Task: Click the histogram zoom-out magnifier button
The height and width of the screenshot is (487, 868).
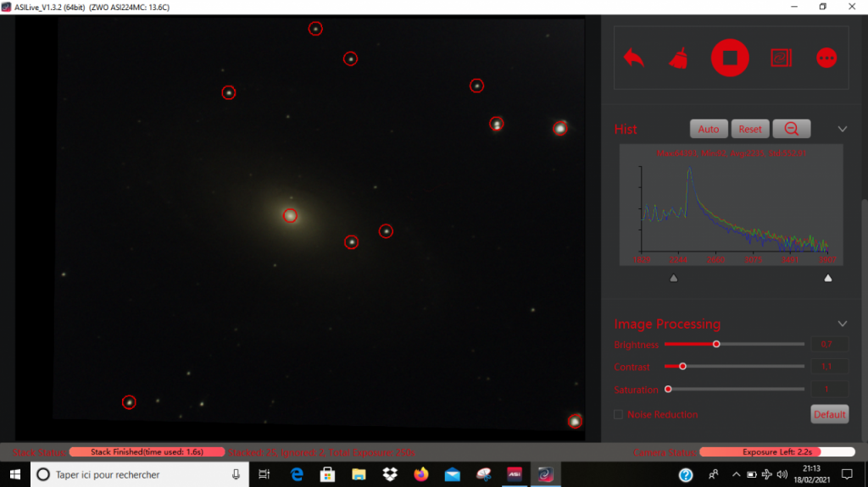Action: click(x=792, y=129)
